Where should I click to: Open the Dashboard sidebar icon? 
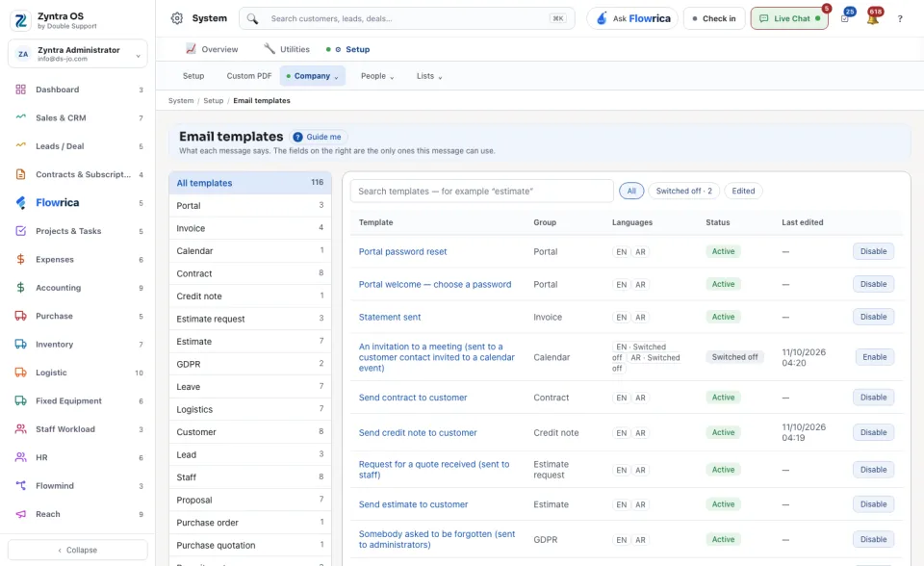tap(20, 90)
